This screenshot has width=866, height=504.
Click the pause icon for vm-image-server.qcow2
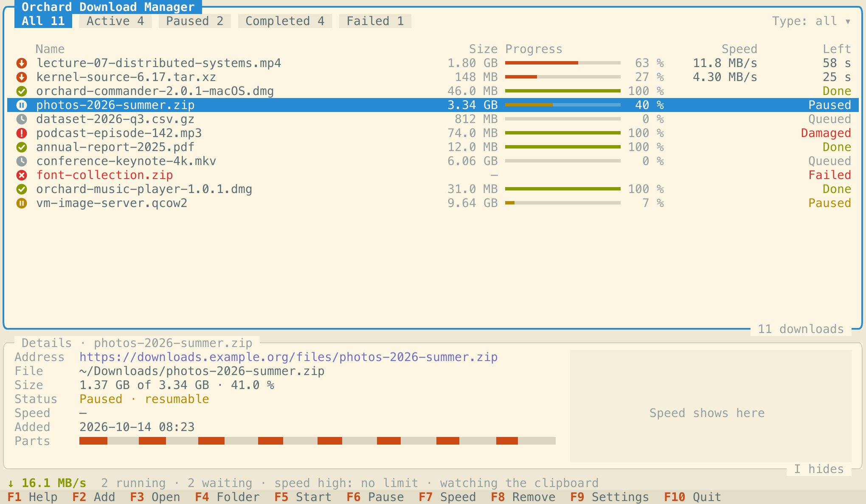[x=22, y=203]
